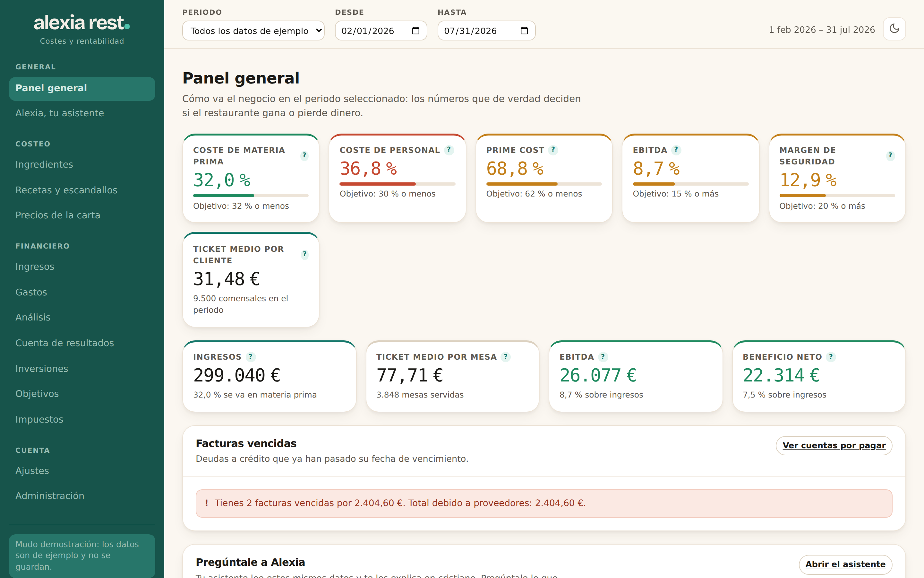Click the alexia rest logo
Viewport: 924px width, 578px height.
pos(82,23)
